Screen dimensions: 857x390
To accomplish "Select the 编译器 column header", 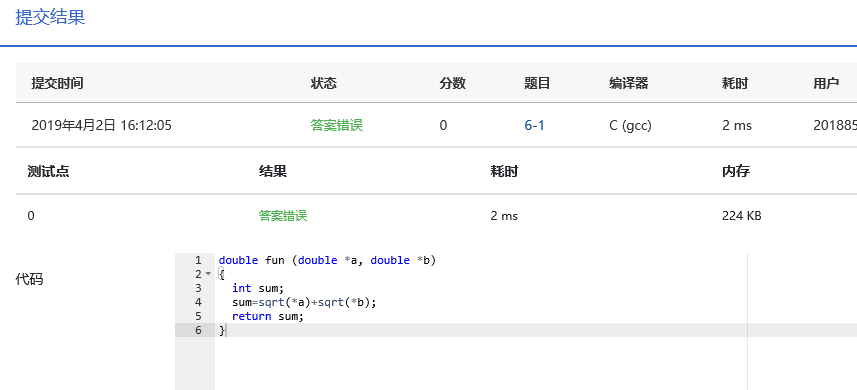I will (629, 84).
